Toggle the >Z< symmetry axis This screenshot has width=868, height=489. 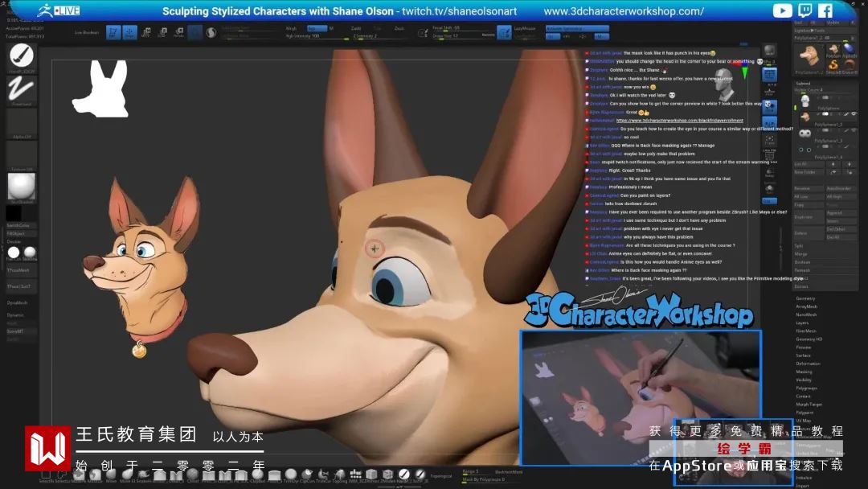pos(583,36)
